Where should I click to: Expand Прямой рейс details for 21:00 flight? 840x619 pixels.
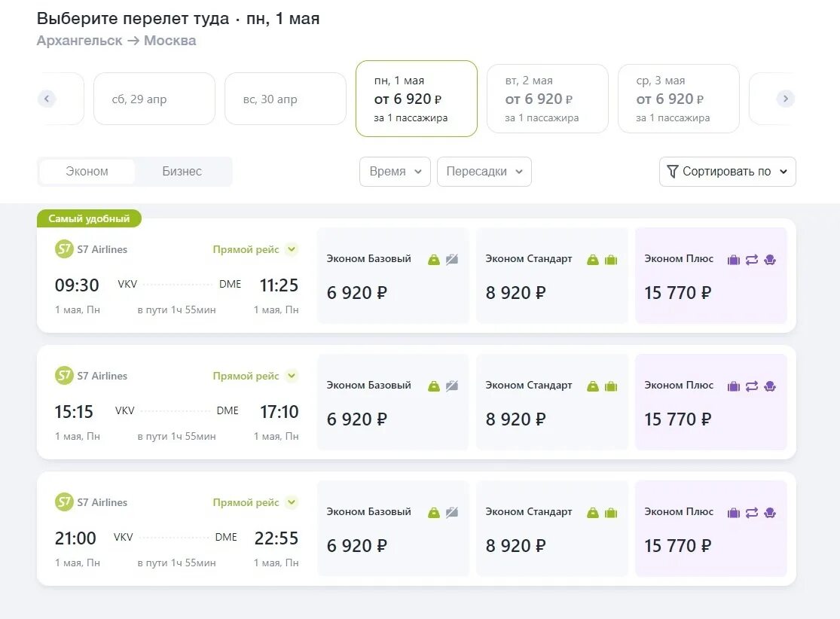(x=292, y=502)
